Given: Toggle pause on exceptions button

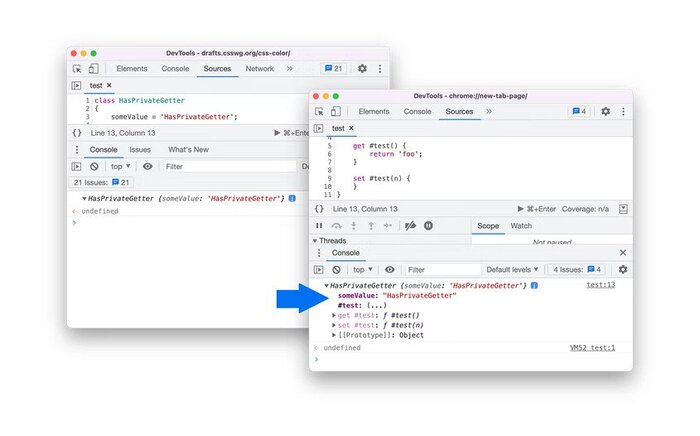Looking at the screenshot, I should [x=428, y=226].
